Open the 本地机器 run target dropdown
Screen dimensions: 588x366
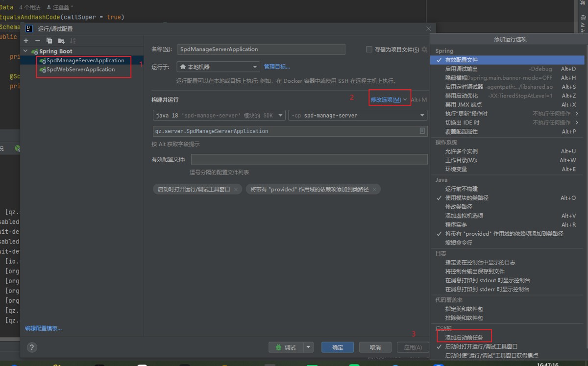218,67
